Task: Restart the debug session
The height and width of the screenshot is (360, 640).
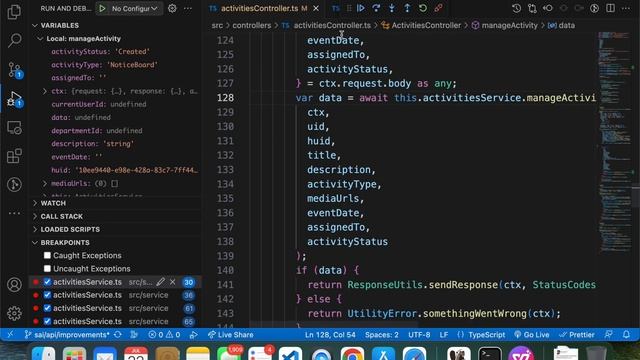Action: pyautogui.click(x=423, y=8)
